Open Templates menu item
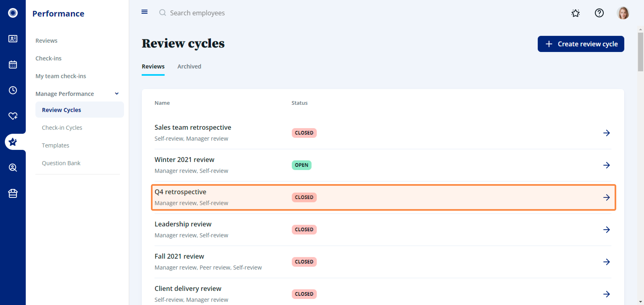644x305 pixels. [x=55, y=145]
